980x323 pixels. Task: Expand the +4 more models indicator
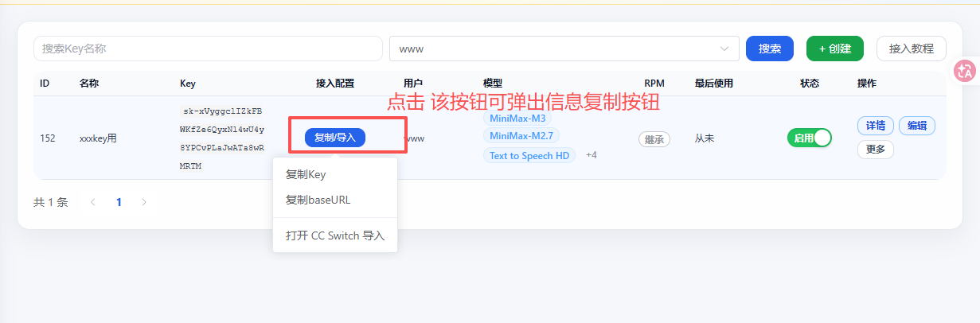coord(592,155)
